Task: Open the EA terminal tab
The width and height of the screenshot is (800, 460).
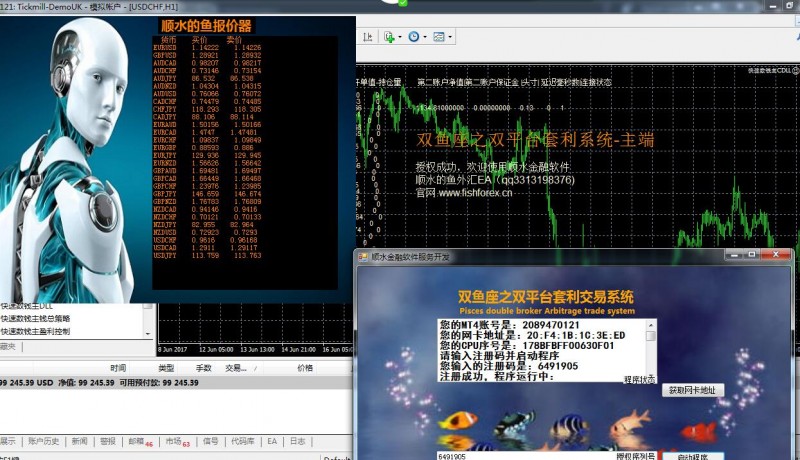Action: click(x=272, y=441)
